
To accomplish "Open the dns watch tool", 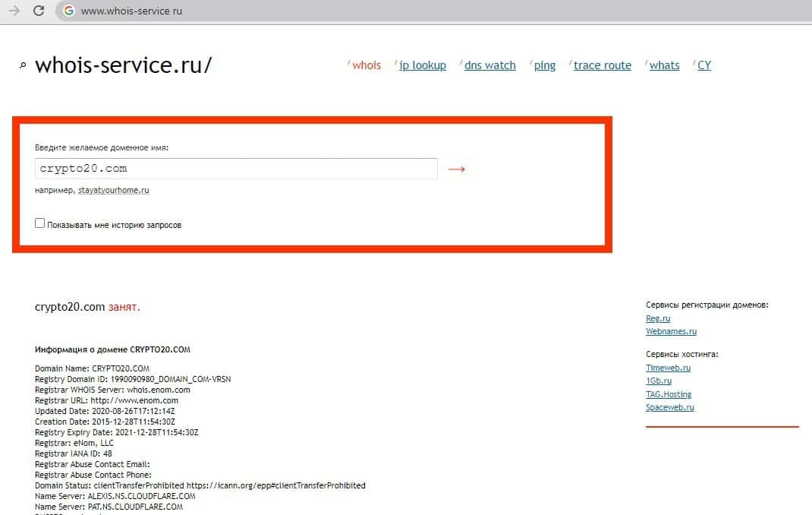I will (490, 65).
